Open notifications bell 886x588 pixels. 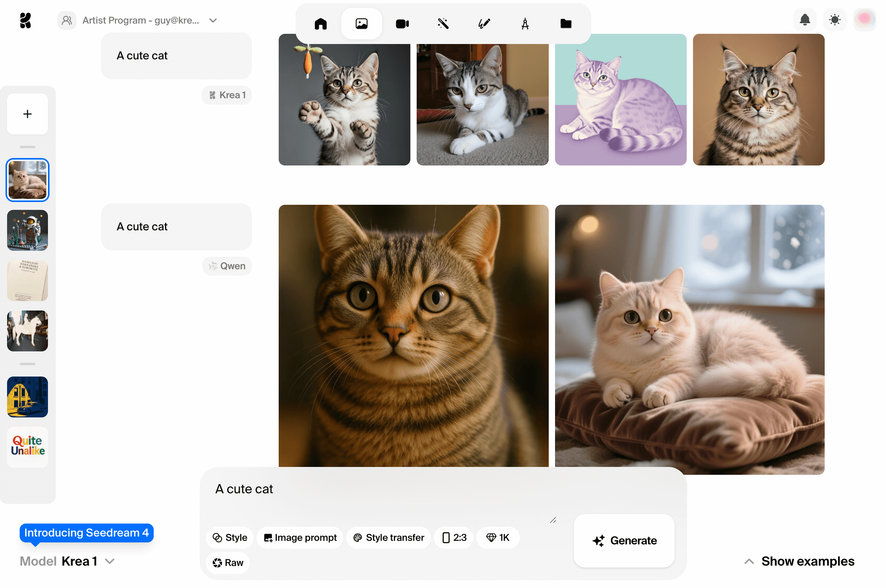pyautogui.click(x=805, y=20)
